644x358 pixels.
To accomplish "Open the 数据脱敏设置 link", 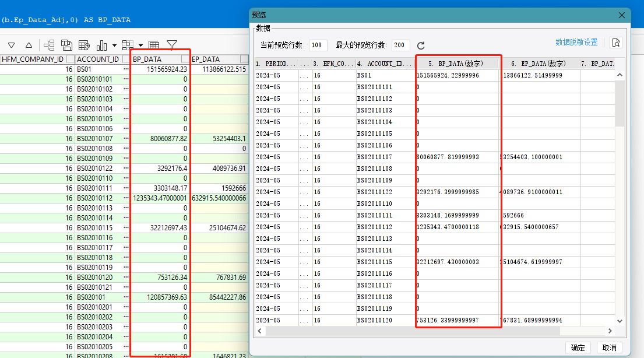I will [576, 43].
